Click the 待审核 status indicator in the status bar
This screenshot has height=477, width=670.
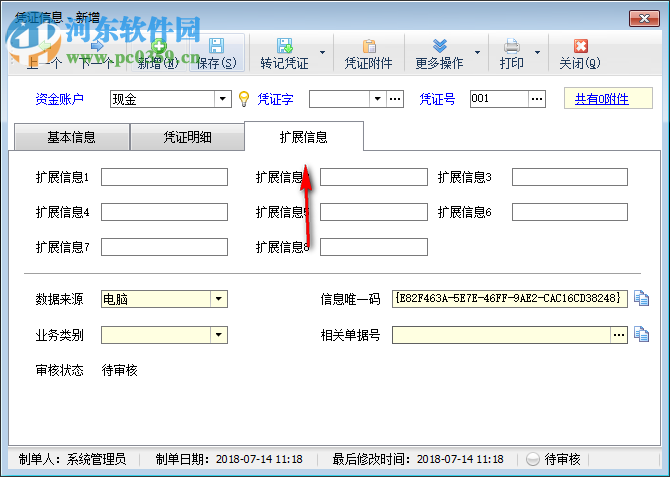pyautogui.click(x=554, y=459)
